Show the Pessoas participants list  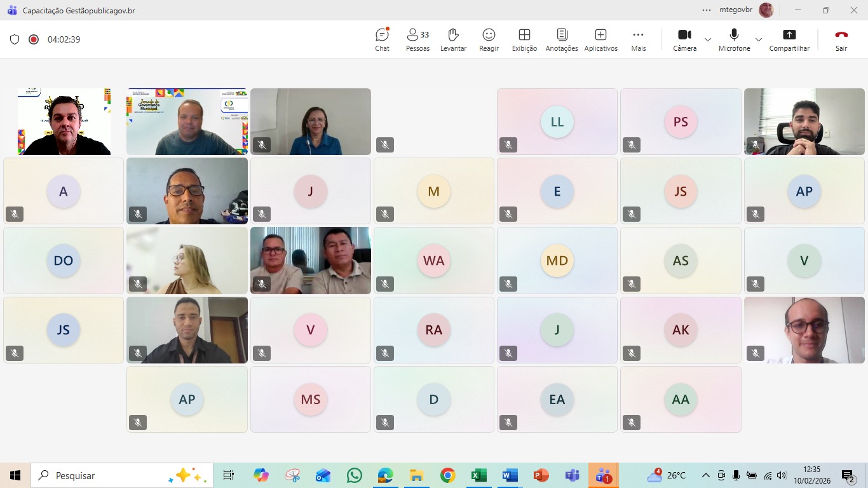[x=417, y=39]
